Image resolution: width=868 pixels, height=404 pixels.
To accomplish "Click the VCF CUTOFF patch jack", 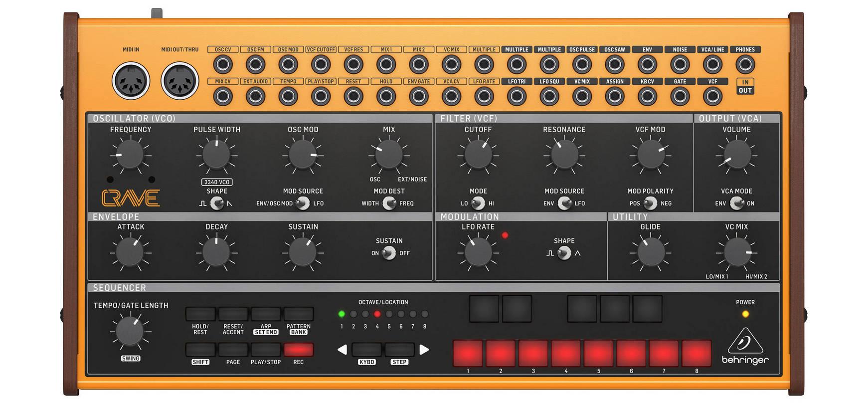I will click(x=321, y=64).
